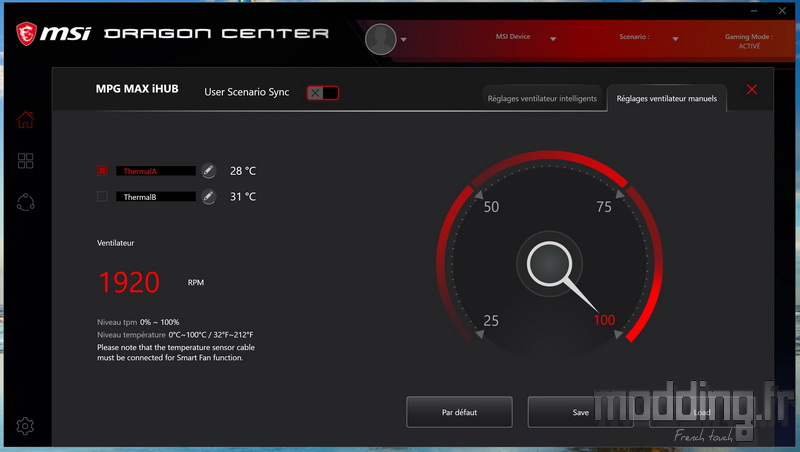
Task: Click Gaming Mode ACTIVÉ status
Action: [749, 41]
